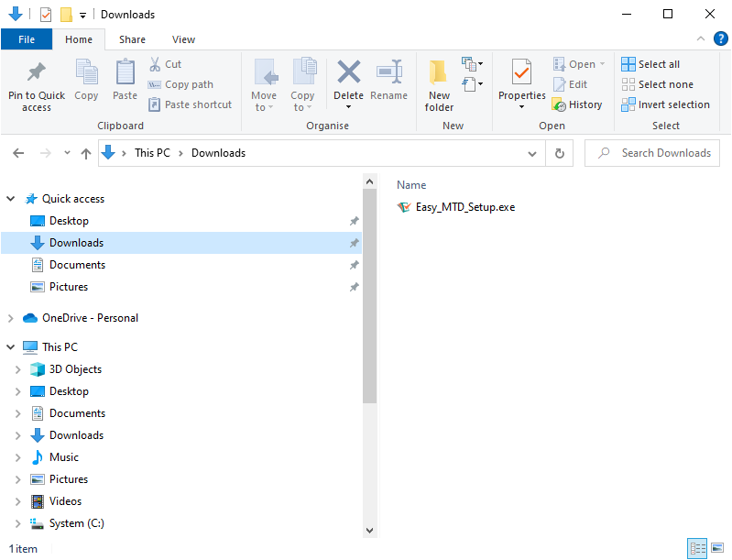This screenshot has height=560, width=732.
Task: Expand the Videos folder
Action: coord(17,501)
